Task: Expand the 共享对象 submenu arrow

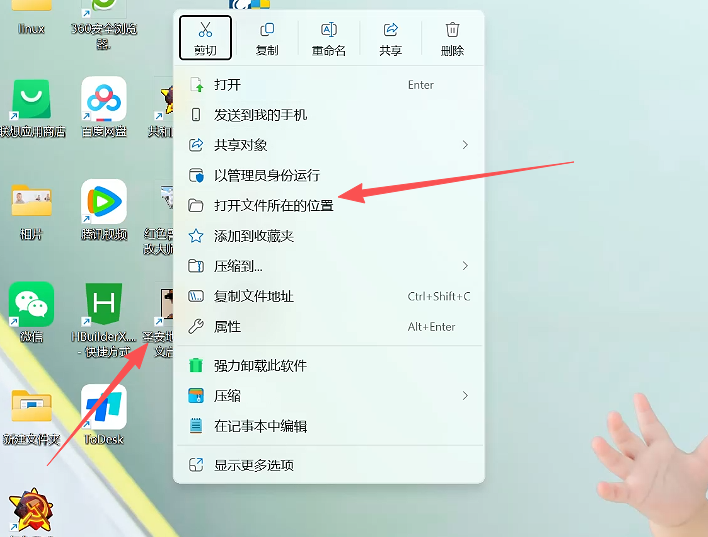Action: [465, 145]
